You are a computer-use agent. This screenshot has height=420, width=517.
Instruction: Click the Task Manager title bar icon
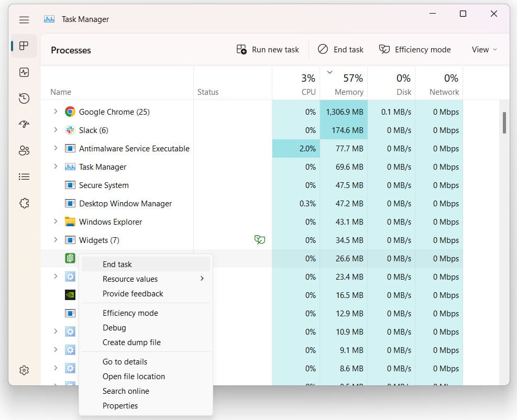pos(49,19)
